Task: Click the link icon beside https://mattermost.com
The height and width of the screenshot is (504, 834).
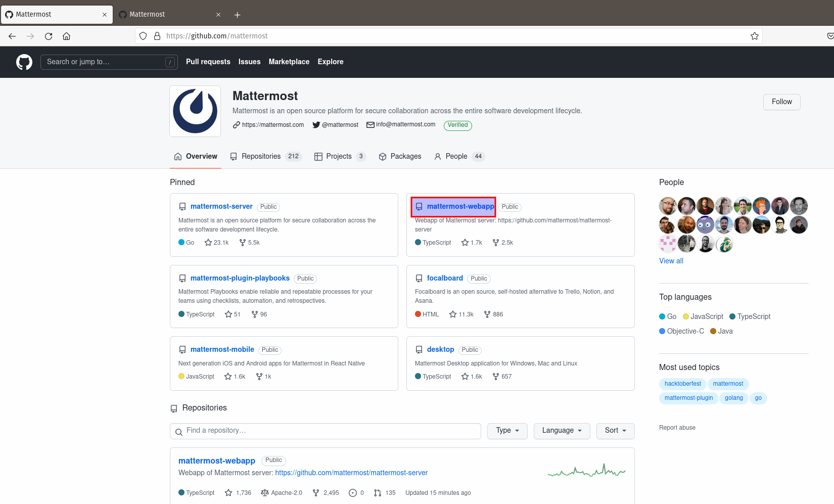Action: [x=237, y=125]
